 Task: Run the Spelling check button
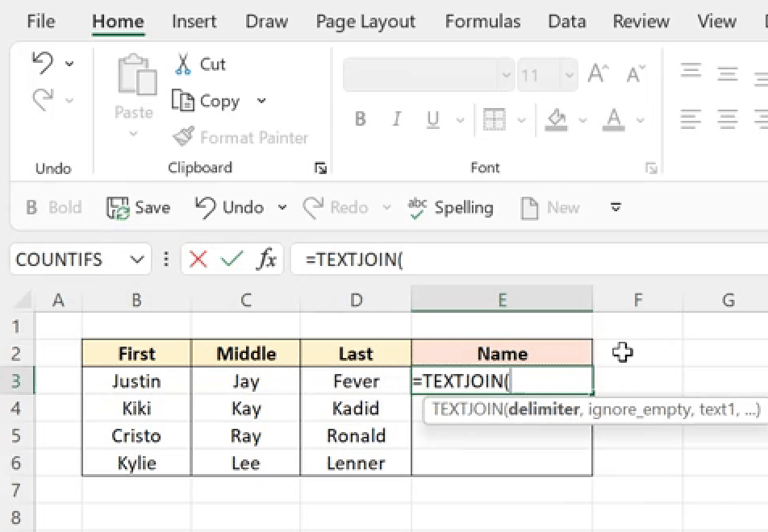point(451,207)
